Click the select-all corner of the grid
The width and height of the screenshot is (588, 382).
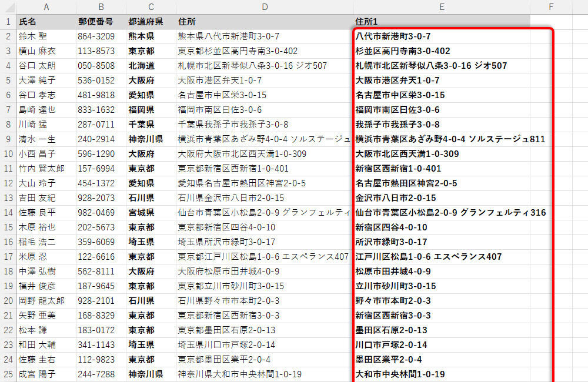click(x=8, y=6)
